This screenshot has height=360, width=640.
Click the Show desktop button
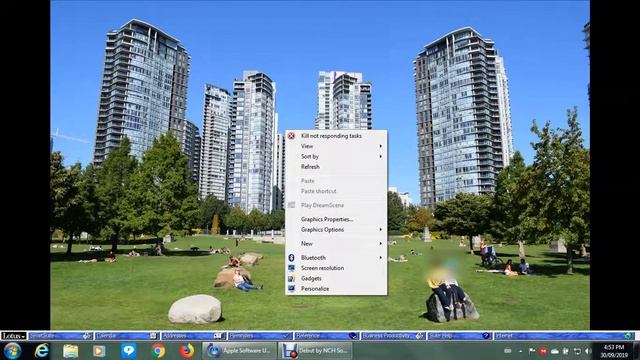click(x=636, y=351)
